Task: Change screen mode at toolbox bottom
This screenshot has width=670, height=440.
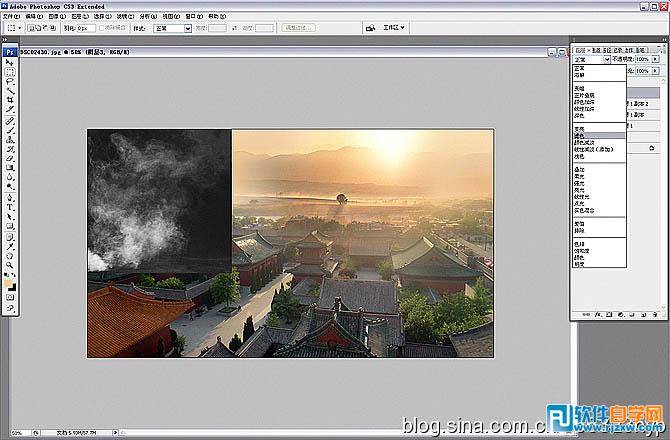Action: tap(10, 308)
